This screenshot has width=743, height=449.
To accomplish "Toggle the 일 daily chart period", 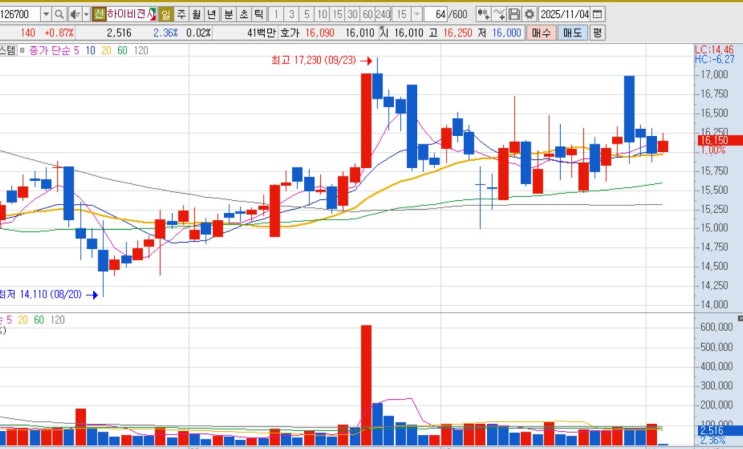I will click(165, 15).
